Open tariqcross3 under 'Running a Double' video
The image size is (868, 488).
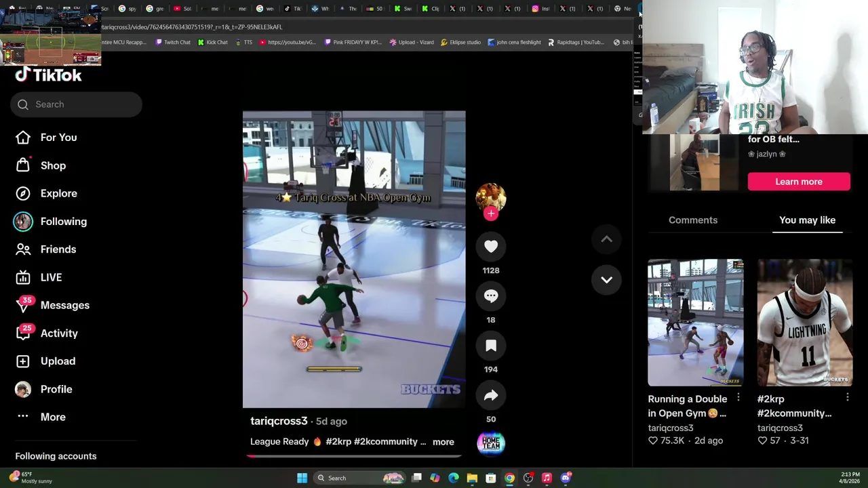[x=671, y=428]
